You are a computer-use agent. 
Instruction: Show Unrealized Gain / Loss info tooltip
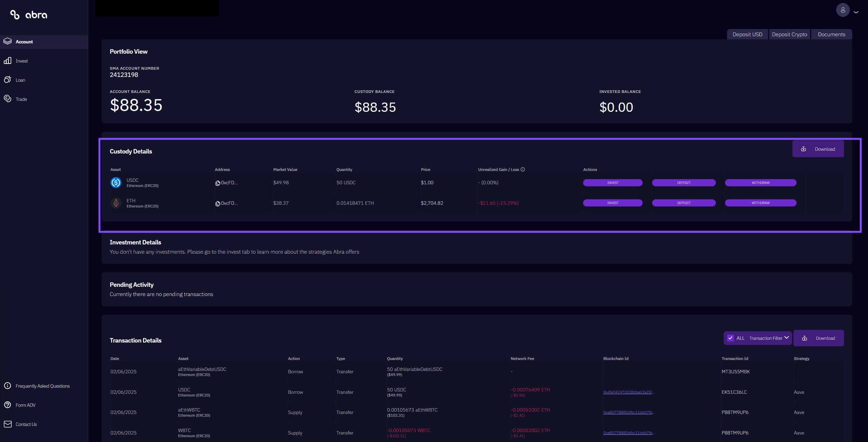[523, 170]
